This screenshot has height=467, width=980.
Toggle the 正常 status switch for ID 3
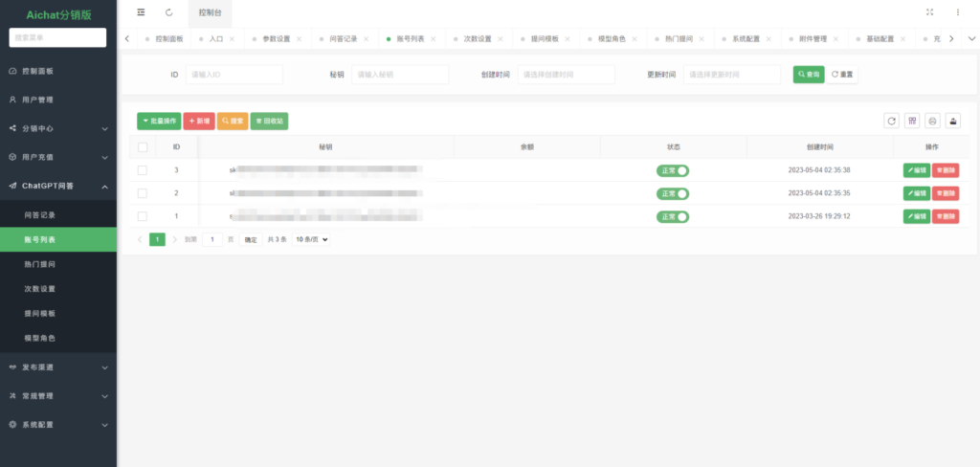[673, 170]
